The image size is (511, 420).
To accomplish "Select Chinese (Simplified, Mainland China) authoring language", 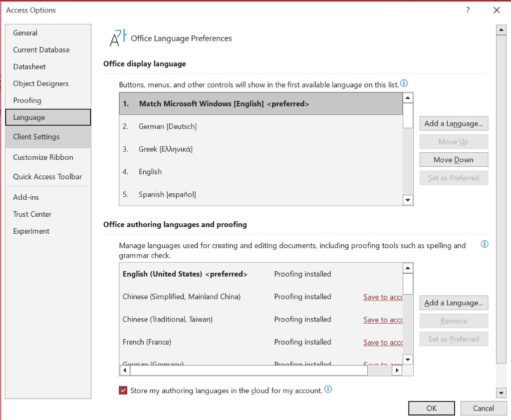I will [261, 297].
